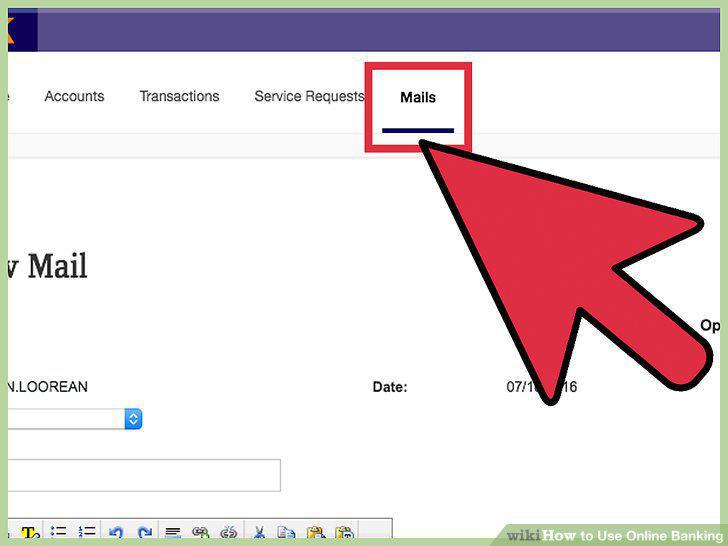Click the subject text field
This screenshot has height=546, width=728.
click(x=144, y=475)
